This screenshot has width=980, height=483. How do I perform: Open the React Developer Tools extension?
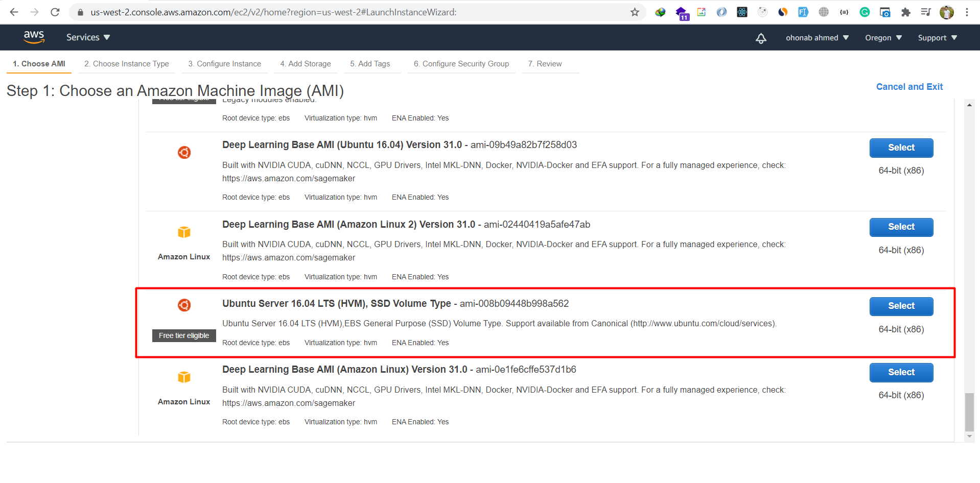tap(742, 12)
